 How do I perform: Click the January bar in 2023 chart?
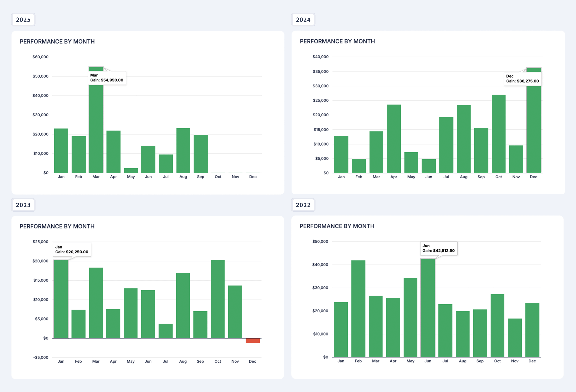point(61,300)
